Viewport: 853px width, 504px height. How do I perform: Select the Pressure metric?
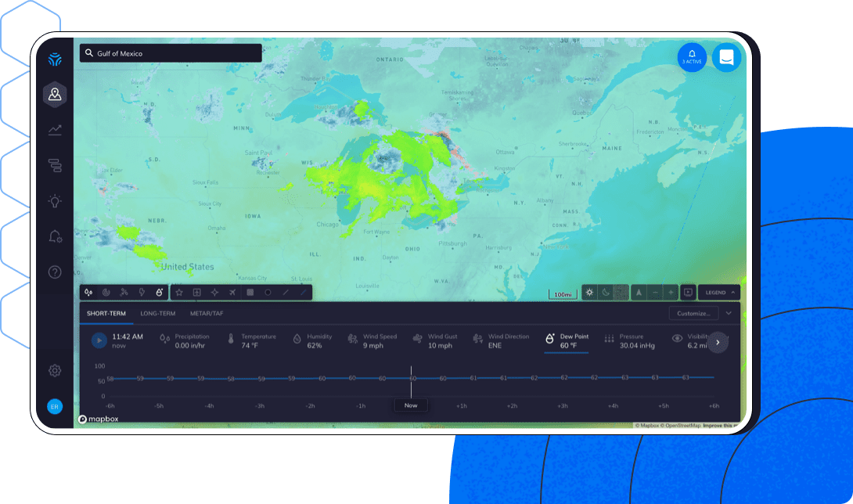[630, 340]
